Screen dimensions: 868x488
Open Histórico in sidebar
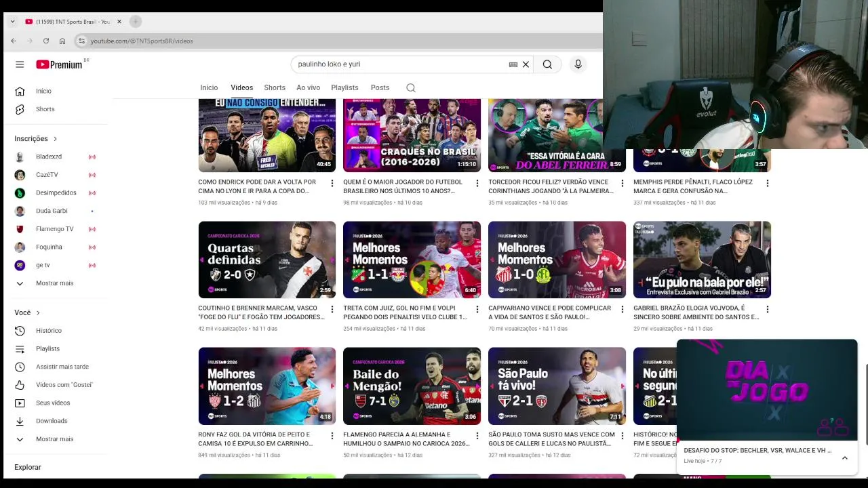[48, 331]
